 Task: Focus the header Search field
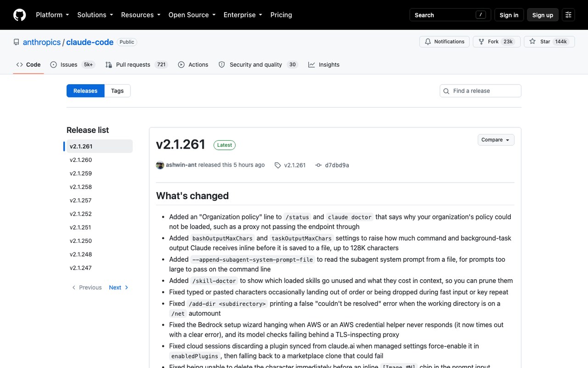coord(450,15)
